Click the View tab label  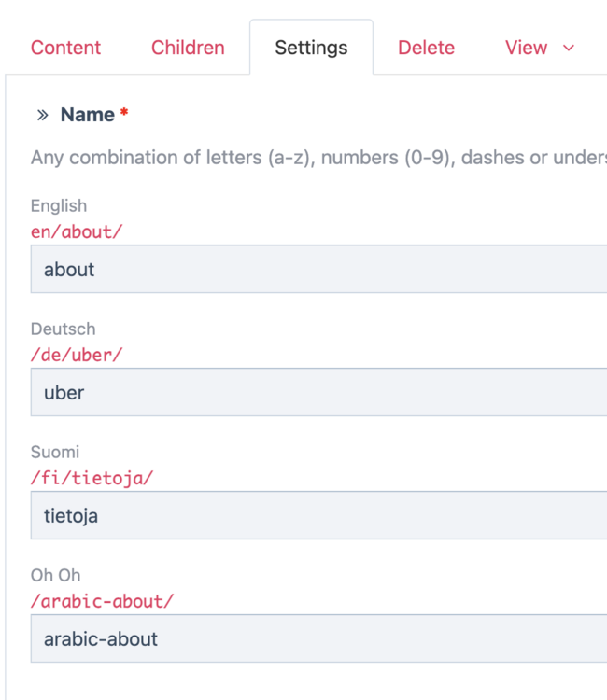[x=526, y=48]
